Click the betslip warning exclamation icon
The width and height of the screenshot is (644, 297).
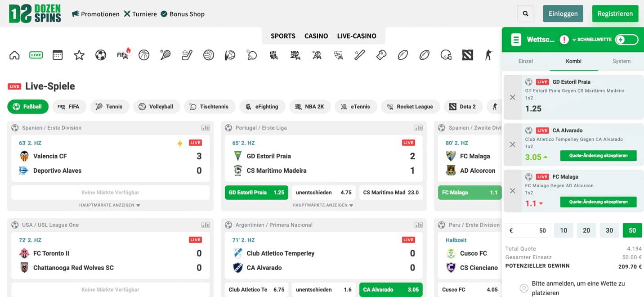[x=564, y=40]
